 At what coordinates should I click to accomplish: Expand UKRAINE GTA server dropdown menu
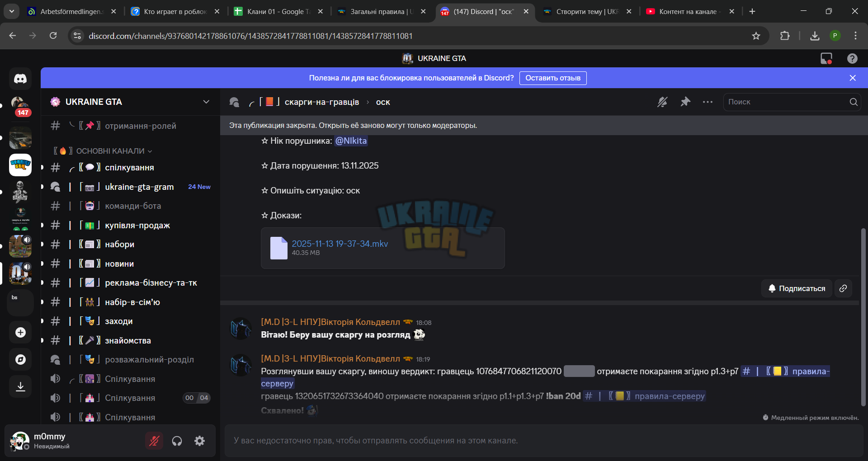[x=206, y=102]
